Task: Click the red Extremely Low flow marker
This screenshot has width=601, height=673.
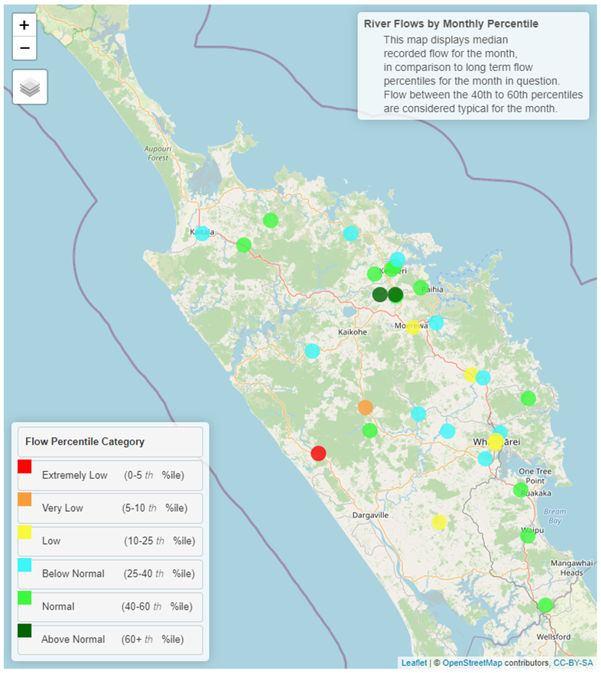Action: click(x=319, y=453)
